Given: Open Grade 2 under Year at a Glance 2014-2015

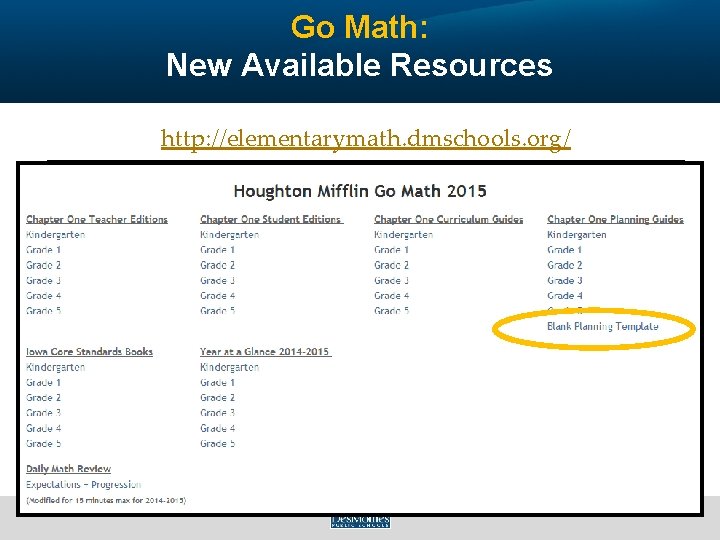Looking at the screenshot, I should coord(218,398).
